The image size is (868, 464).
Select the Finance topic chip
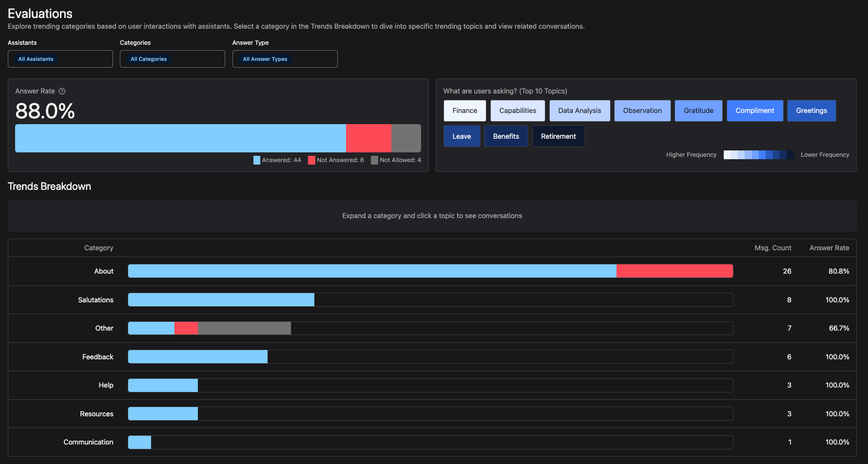464,111
